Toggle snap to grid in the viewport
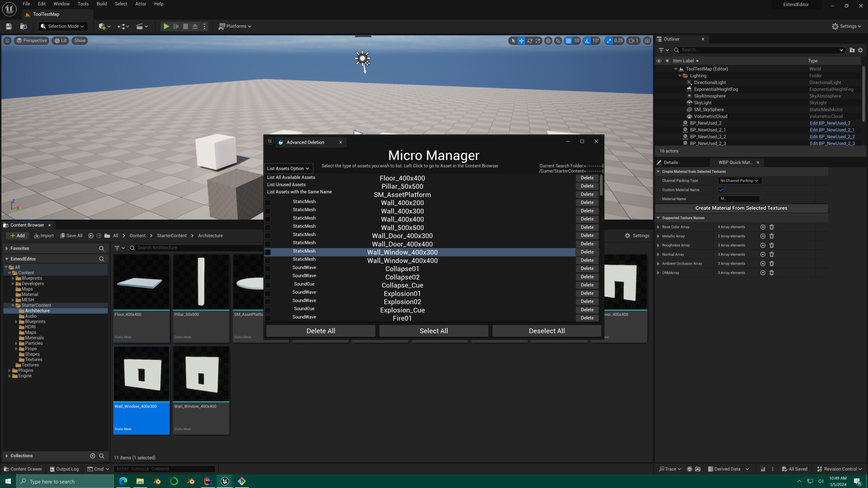 [x=568, y=41]
